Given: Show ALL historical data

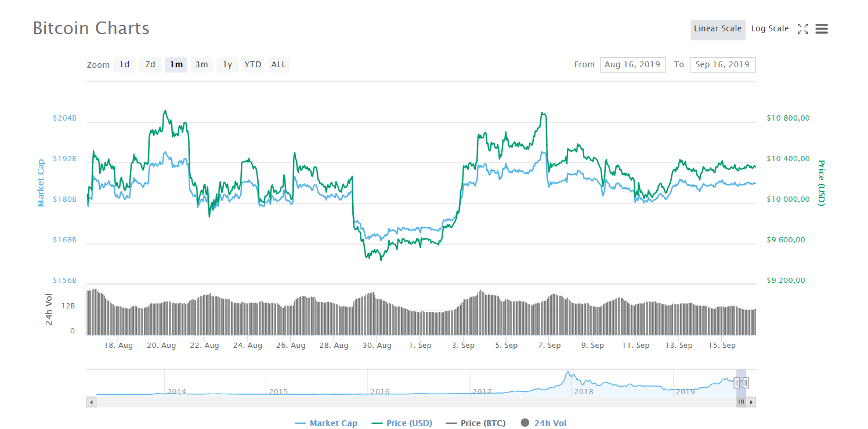Looking at the screenshot, I should click(279, 64).
